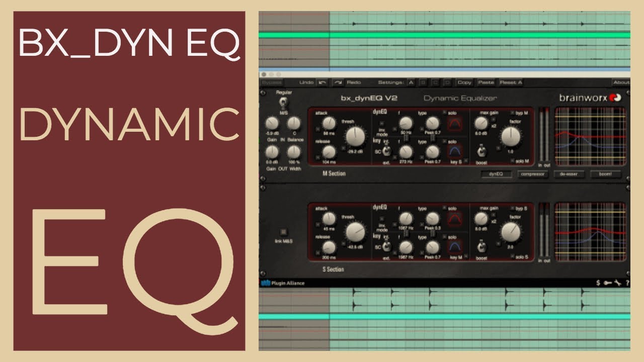This screenshot has width=644, height=362.
Task: Open the wrench settings icon
Action: tap(617, 283)
